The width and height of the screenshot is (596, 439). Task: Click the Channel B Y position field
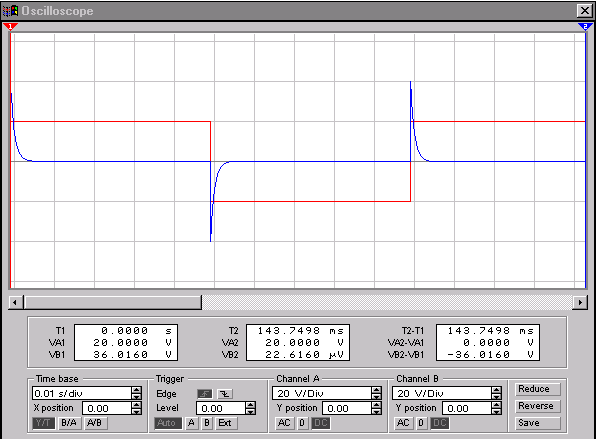[467, 408]
